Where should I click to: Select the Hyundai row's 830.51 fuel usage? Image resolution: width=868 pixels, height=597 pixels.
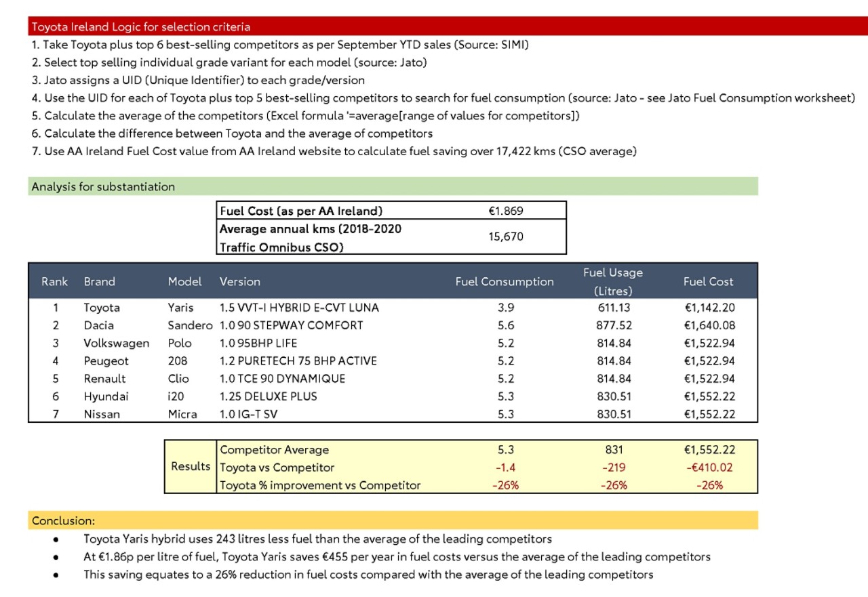click(x=614, y=396)
